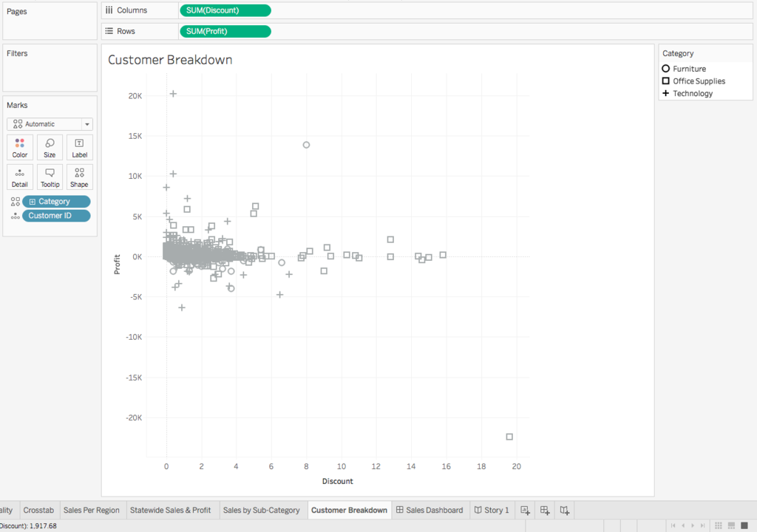Go to next sheet arrow
This screenshot has height=532, width=757.
[693, 526]
